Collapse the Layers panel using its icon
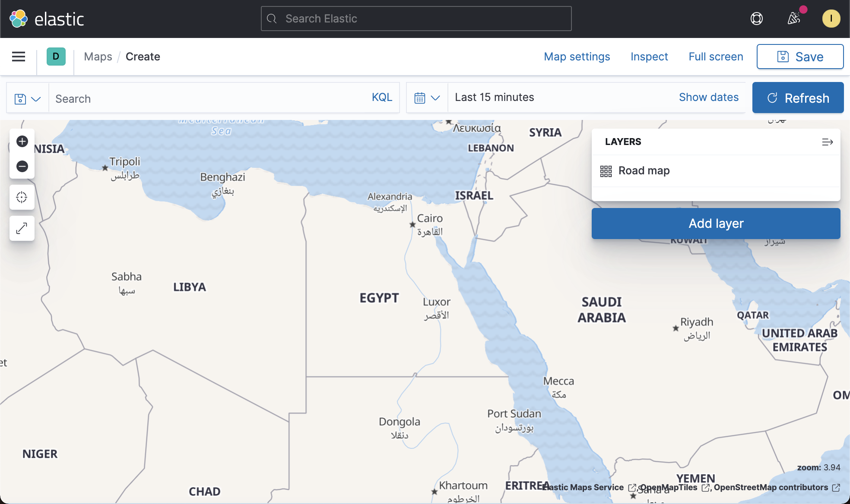Screen dimensions: 850x504 pos(827,142)
